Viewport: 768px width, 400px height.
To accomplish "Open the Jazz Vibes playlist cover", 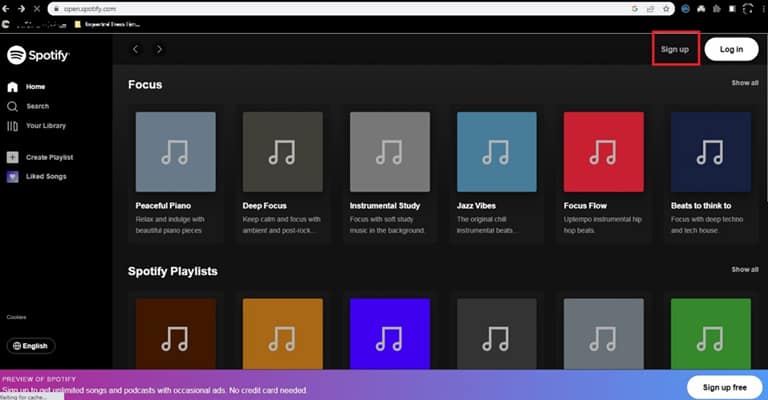I will tap(497, 152).
